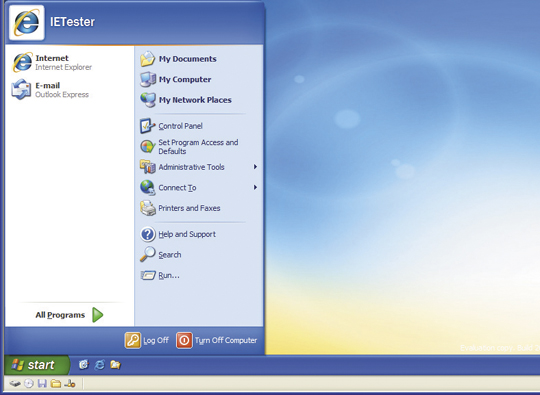Expand the Connect To submenu
The height and width of the screenshot is (395, 540).
pos(199,188)
